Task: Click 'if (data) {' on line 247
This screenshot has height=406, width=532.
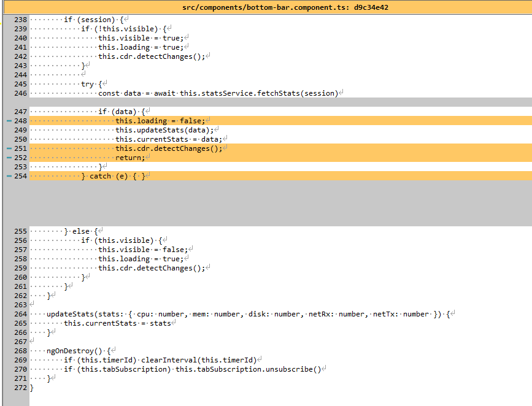Action: (122, 111)
